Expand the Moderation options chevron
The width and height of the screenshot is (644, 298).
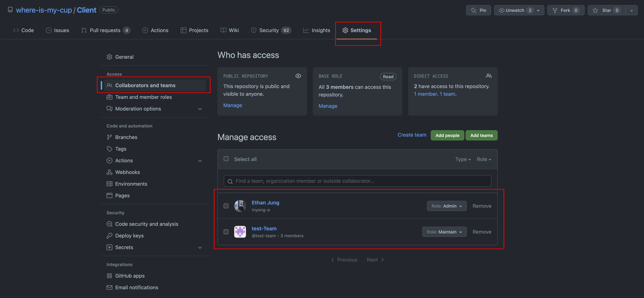(x=200, y=109)
